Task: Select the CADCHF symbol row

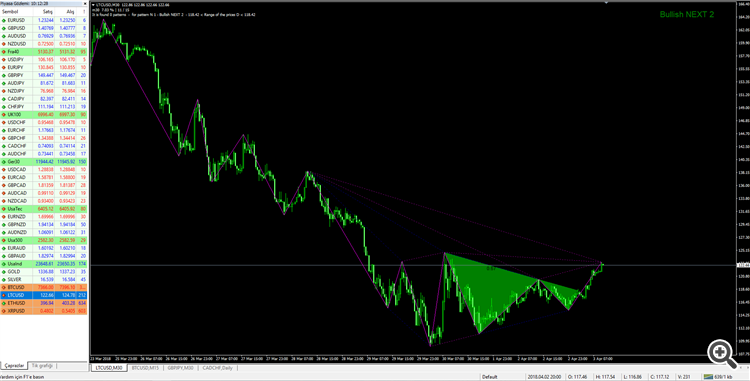Action: coord(44,146)
